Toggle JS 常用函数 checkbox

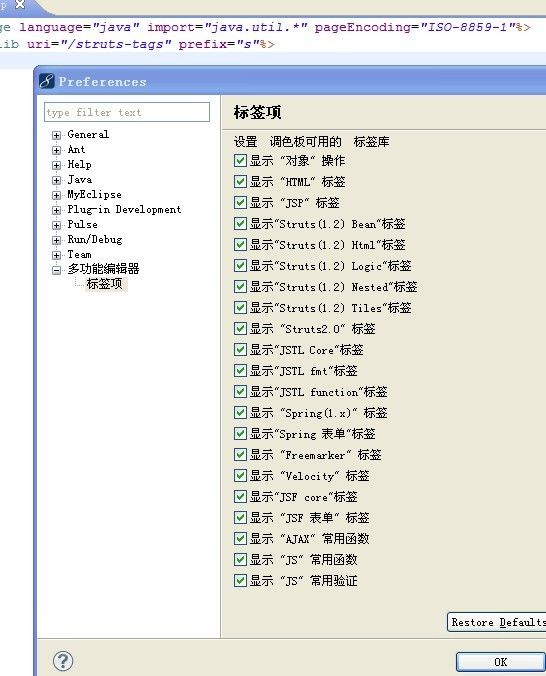pos(240,560)
